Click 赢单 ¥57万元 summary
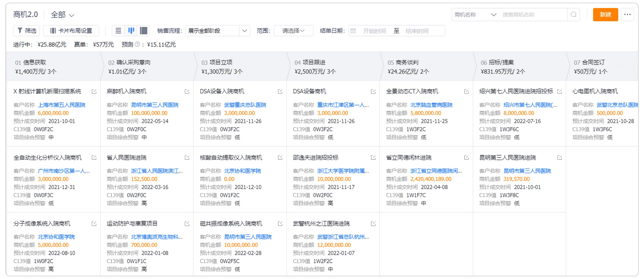644x279 pixels. click(94, 45)
